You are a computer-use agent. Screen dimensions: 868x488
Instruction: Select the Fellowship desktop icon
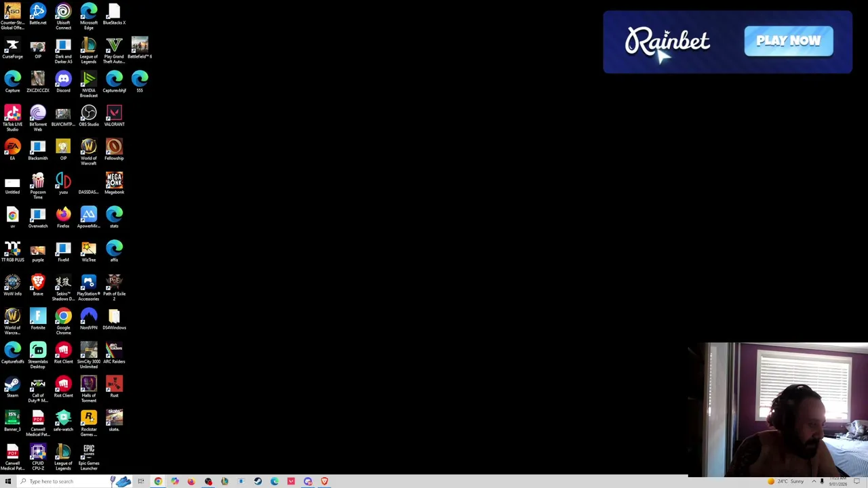(114, 150)
